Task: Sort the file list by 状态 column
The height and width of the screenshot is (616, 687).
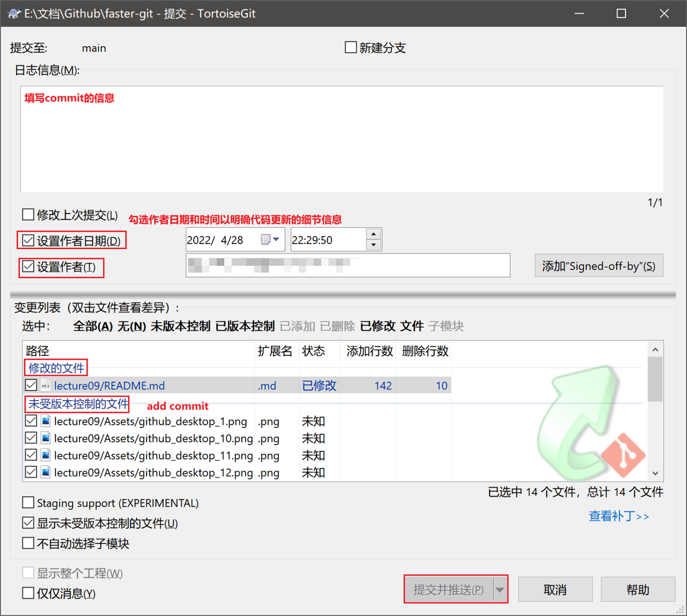Action: 313,351
